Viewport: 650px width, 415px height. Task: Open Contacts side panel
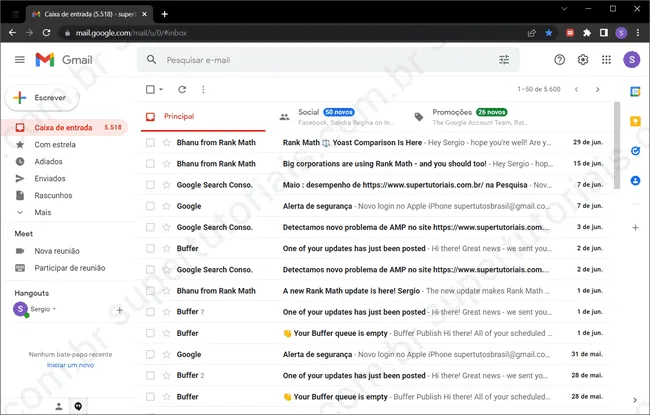pyautogui.click(x=635, y=181)
